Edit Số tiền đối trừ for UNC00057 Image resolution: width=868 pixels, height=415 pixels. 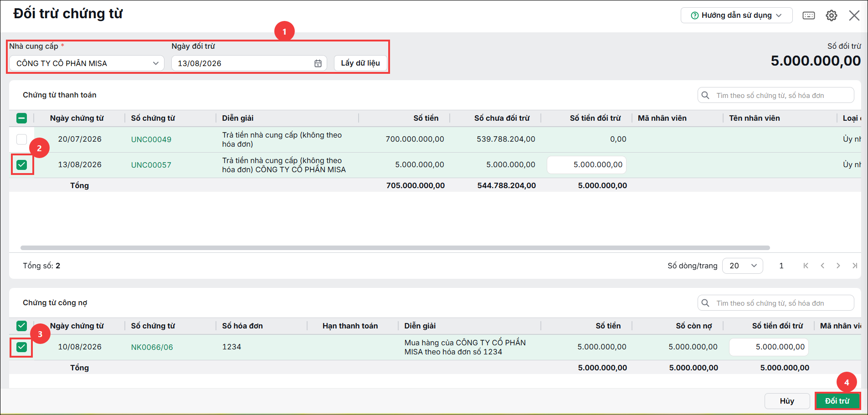click(586, 165)
